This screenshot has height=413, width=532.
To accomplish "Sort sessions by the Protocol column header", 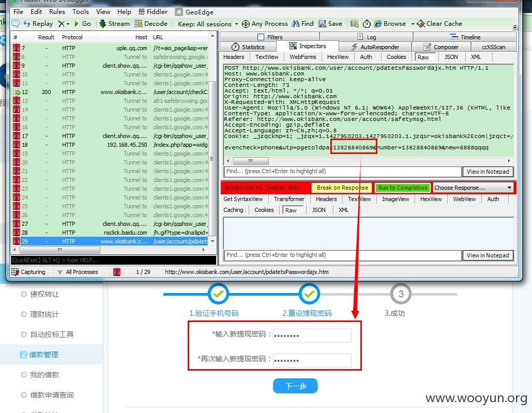I will [x=78, y=37].
